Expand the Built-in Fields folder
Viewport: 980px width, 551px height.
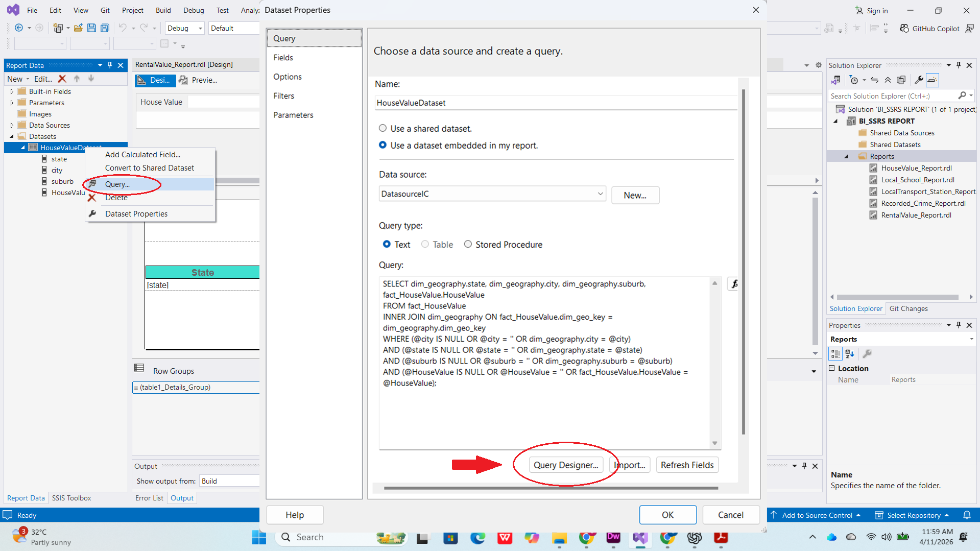pos(12,91)
